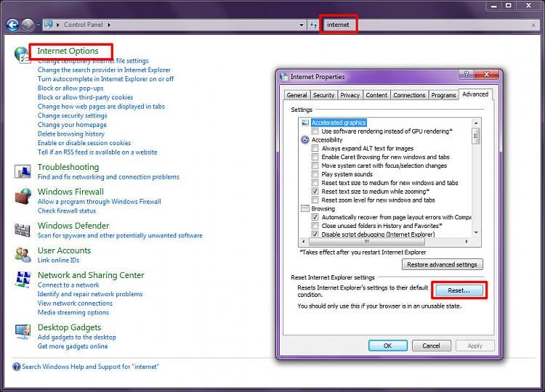This screenshot has width=545, height=392.
Task: Click the Troubleshooting icon
Action: click(x=23, y=171)
